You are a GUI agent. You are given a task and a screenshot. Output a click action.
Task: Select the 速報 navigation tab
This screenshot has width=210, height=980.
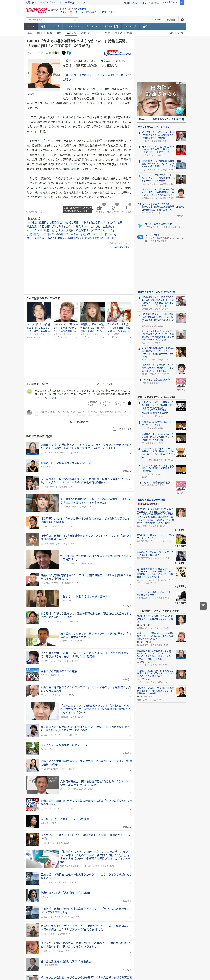click(43, 27)
